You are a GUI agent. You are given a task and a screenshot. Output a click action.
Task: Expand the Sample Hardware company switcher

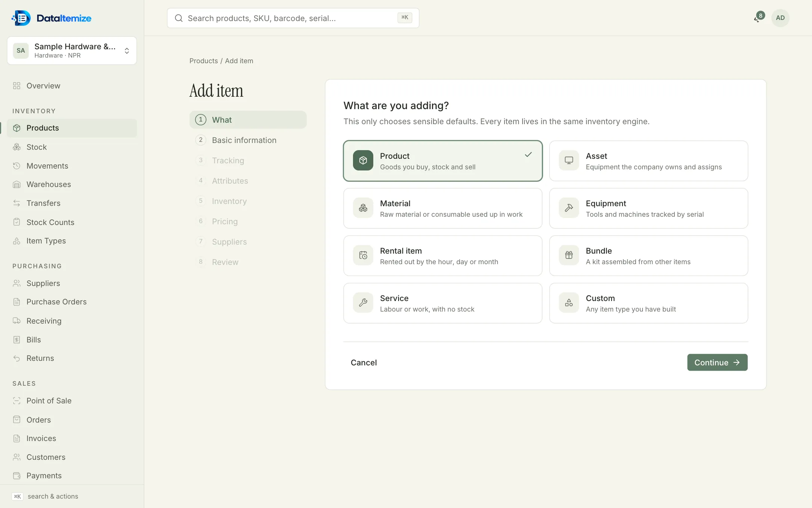pyautogui.click(x=72, y=50)
